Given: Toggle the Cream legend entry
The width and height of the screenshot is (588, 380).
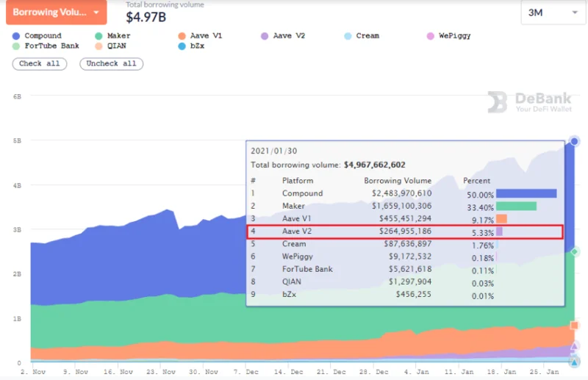Looking at the screenshot, I should [x=362, y=35].
